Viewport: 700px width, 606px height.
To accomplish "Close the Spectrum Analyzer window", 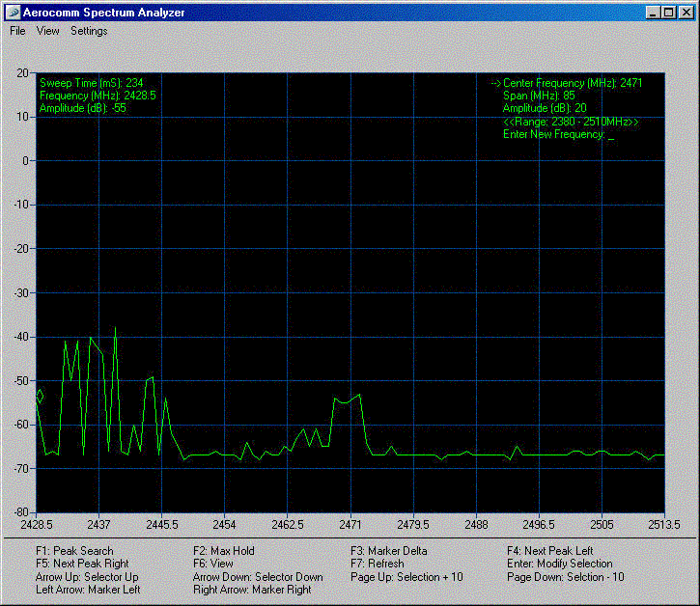I will (x=686, y=13).
